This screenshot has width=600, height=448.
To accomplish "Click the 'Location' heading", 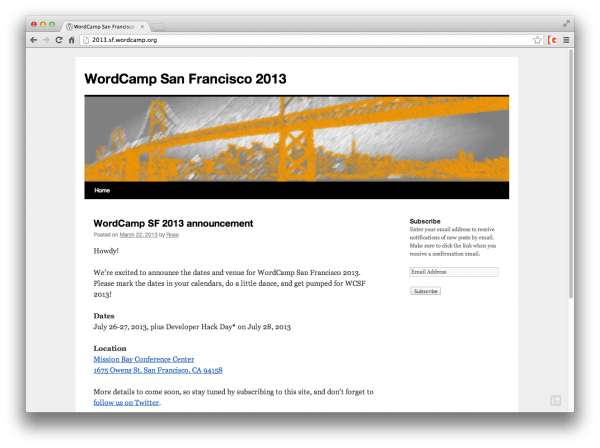I will [110, 349].
